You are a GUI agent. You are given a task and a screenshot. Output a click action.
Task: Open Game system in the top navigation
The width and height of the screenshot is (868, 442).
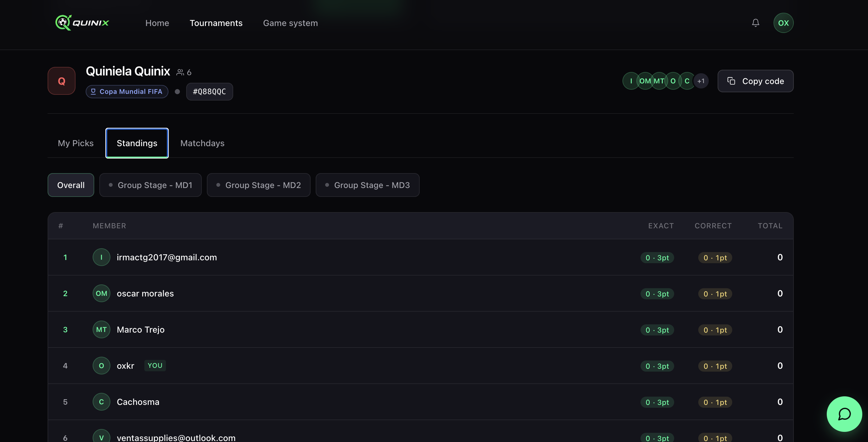click(290, 23)
